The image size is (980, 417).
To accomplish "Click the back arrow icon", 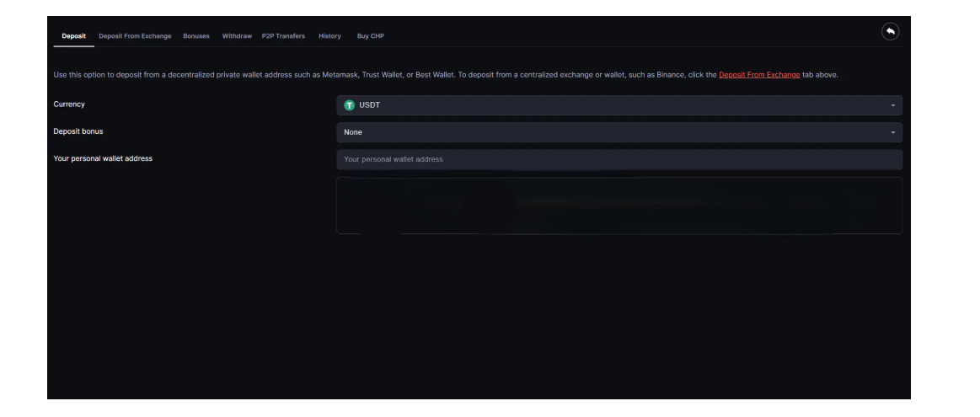I will tap(889, 32).
